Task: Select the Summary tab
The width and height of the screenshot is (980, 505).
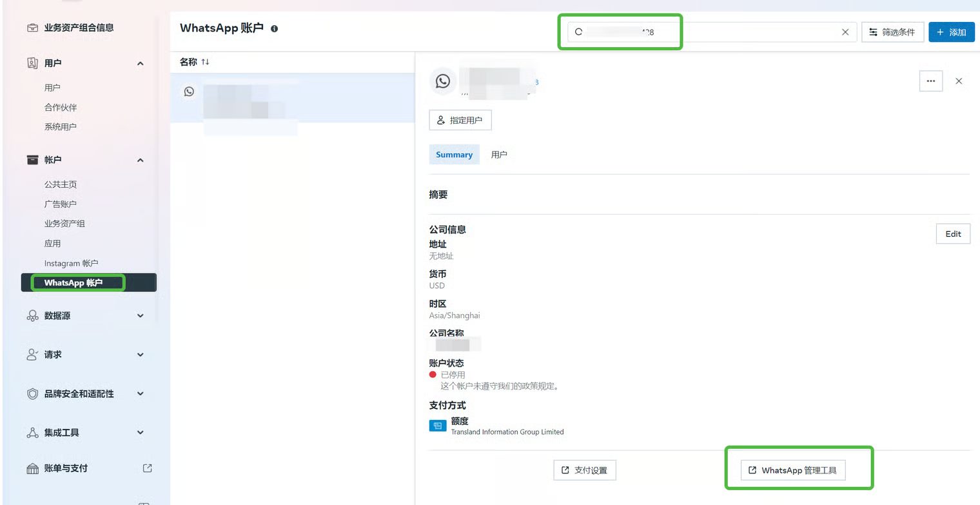Action: pos(454,155)
